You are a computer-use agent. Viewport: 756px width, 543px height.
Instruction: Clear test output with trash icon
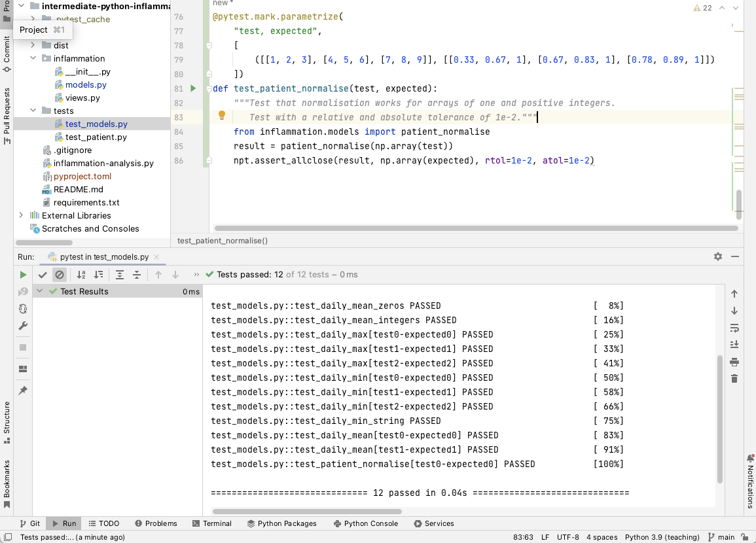point(734,378)
